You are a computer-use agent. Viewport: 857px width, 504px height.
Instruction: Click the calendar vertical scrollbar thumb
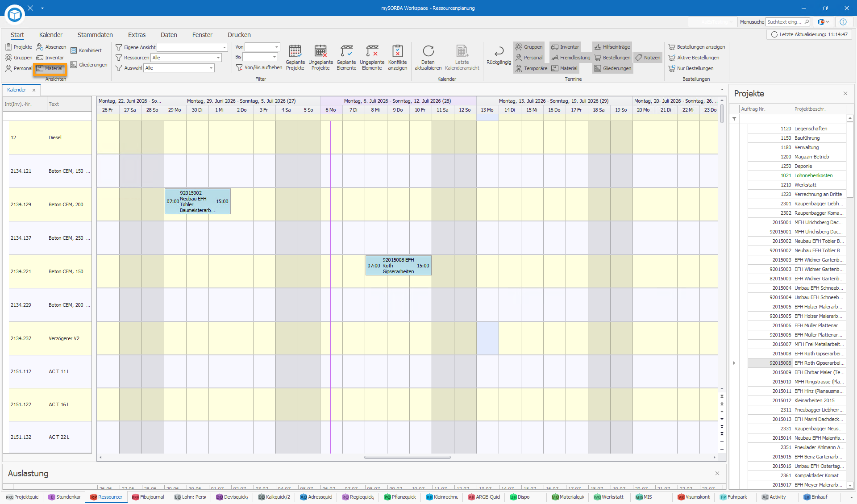click(x=722, y=114)
